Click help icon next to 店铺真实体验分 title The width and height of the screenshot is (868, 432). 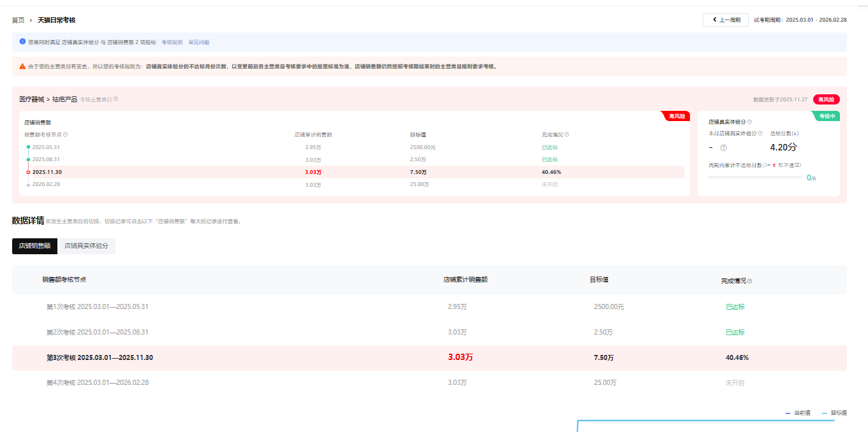pos(749,122)
